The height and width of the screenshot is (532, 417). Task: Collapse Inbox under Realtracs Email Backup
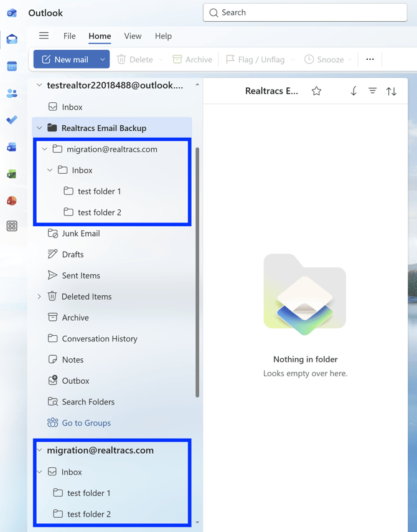coord(50,170)
